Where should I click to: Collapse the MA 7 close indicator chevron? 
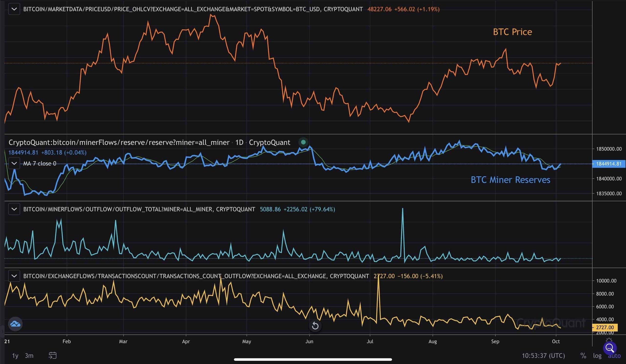coord(14,163)
